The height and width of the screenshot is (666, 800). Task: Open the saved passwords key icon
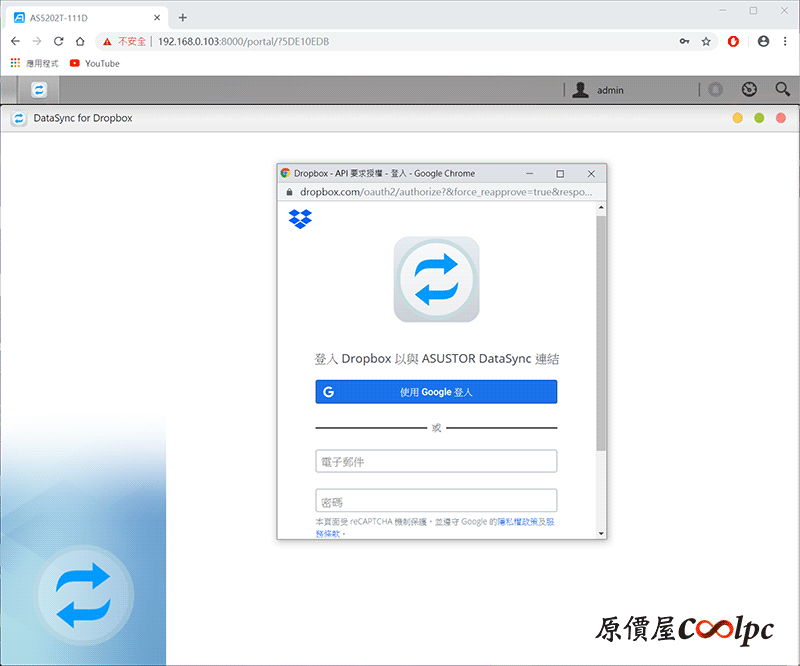tap(684, 41)
